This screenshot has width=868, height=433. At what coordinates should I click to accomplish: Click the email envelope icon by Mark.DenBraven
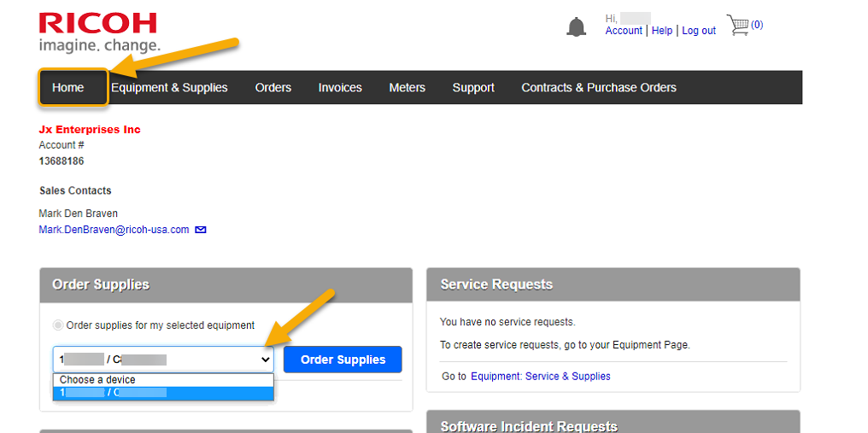click(x=201, y=229)
